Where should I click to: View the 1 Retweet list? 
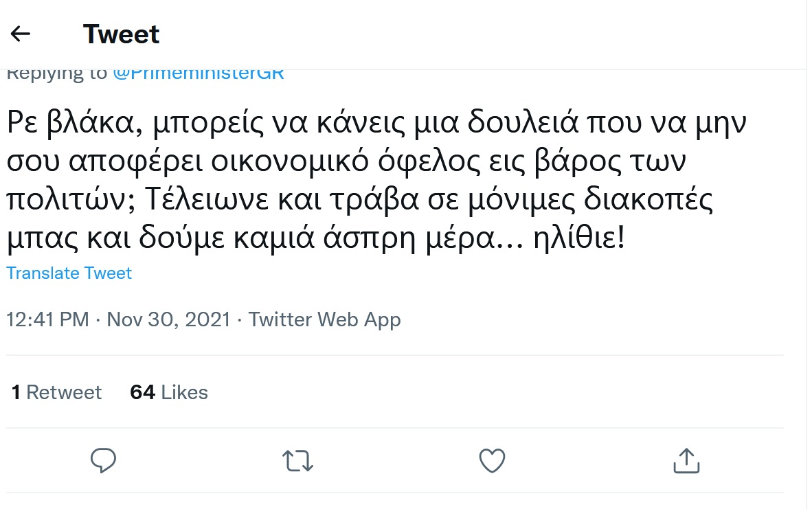pyautogui.click(x=56, y=392)
